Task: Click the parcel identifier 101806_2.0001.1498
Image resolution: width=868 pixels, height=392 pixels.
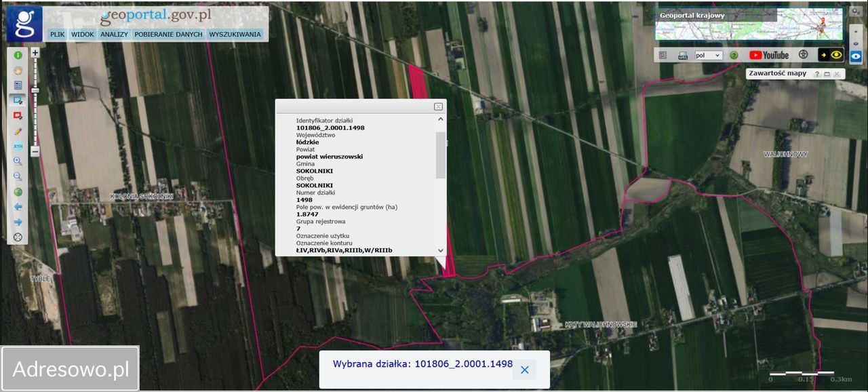Action: (331, 128)
